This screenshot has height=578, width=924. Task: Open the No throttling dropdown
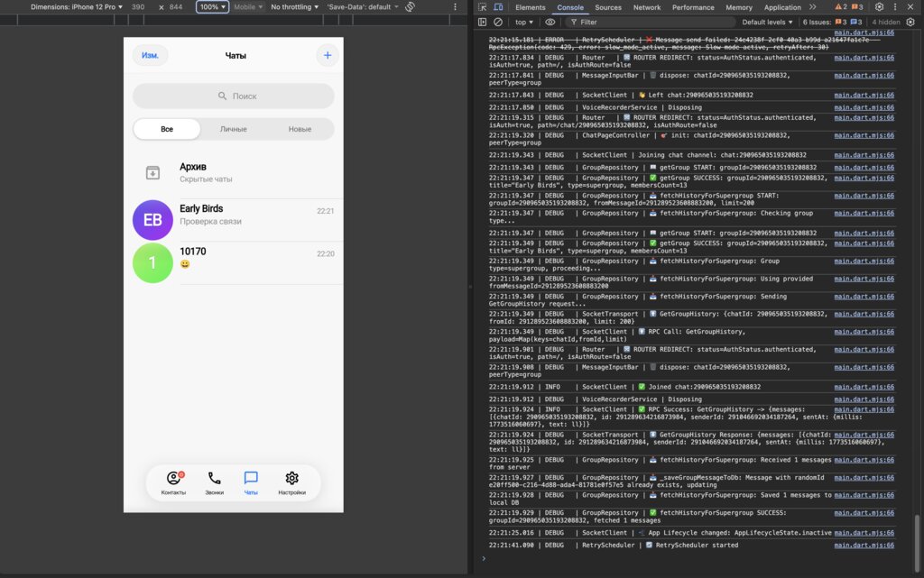[x=295, y=7]
